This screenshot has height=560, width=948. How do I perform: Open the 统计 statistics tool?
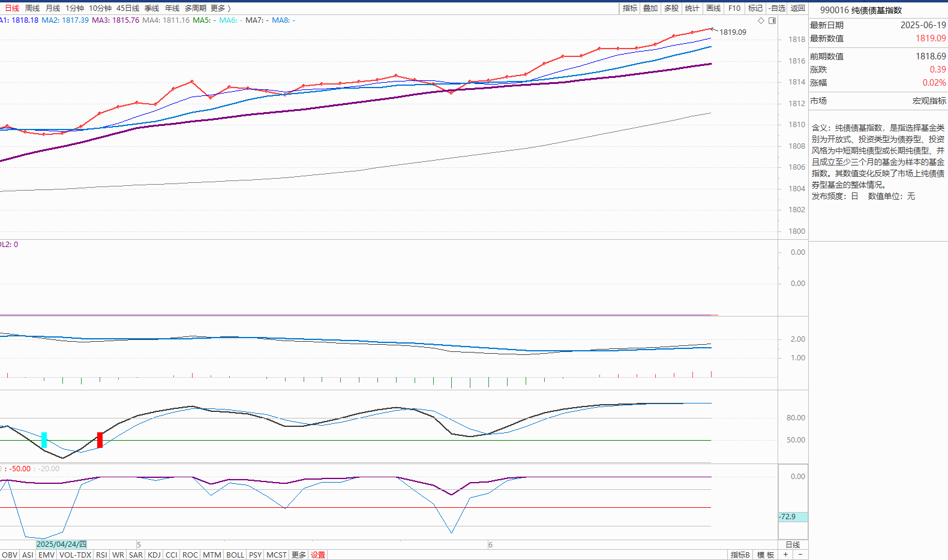tap(692, 8)
